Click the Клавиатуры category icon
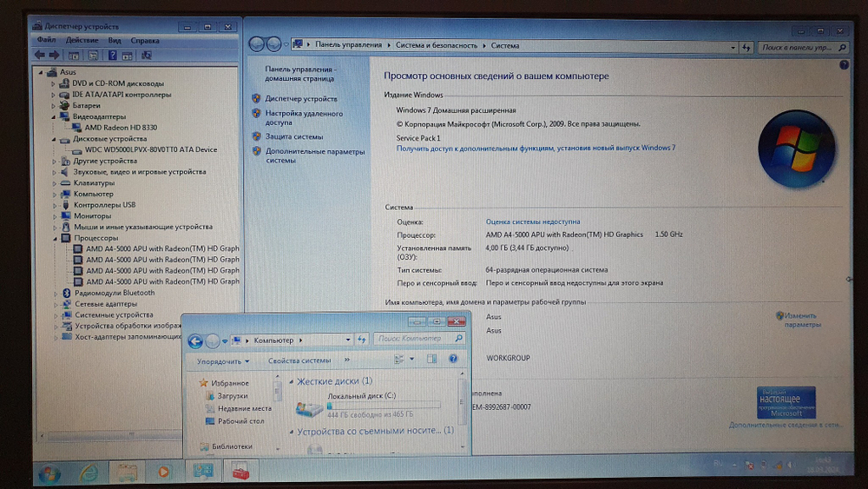This screenshot has height=489, width=868. pos(65,182)
